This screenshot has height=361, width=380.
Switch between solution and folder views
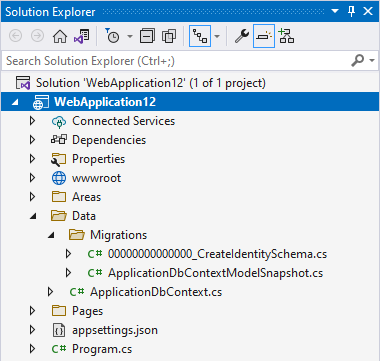[82, 36]
